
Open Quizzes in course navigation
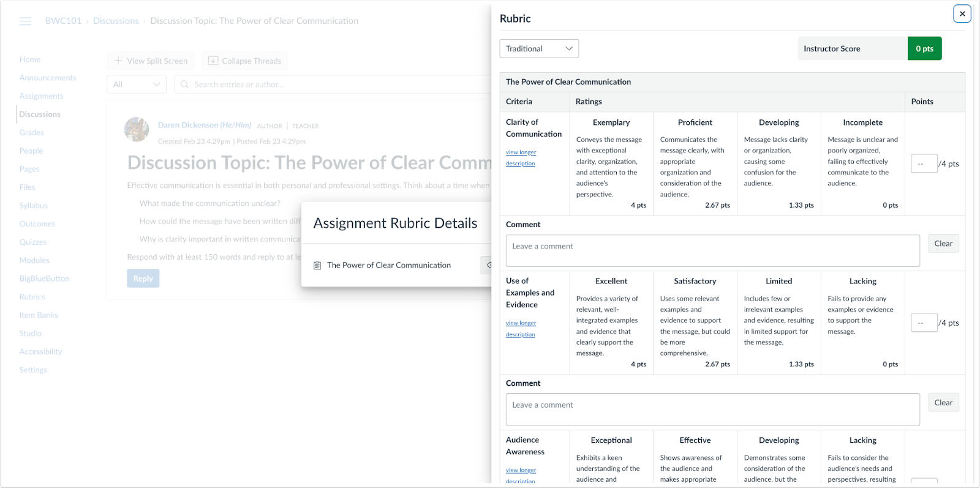pos(33,242)
